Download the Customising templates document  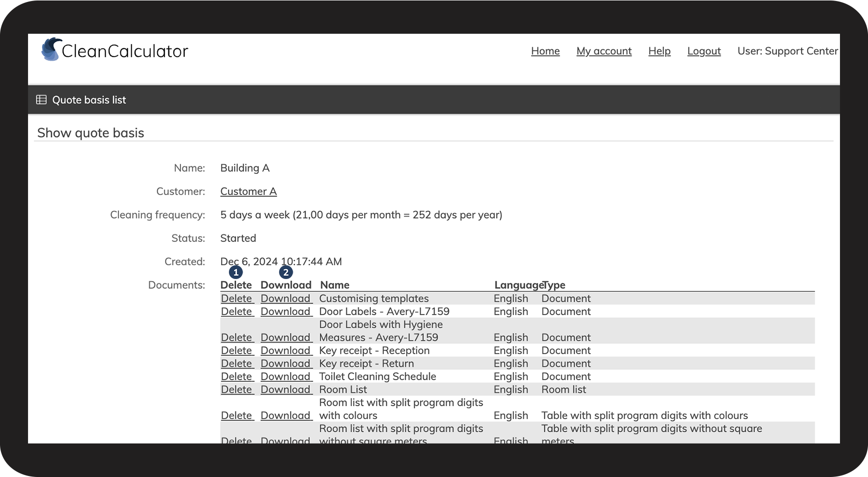(x=285, y=299)
